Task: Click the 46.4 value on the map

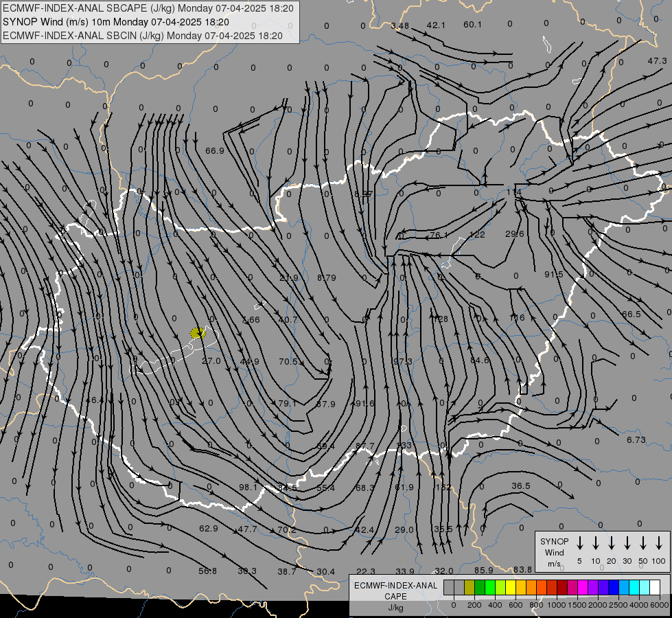Action: (95, 400)
